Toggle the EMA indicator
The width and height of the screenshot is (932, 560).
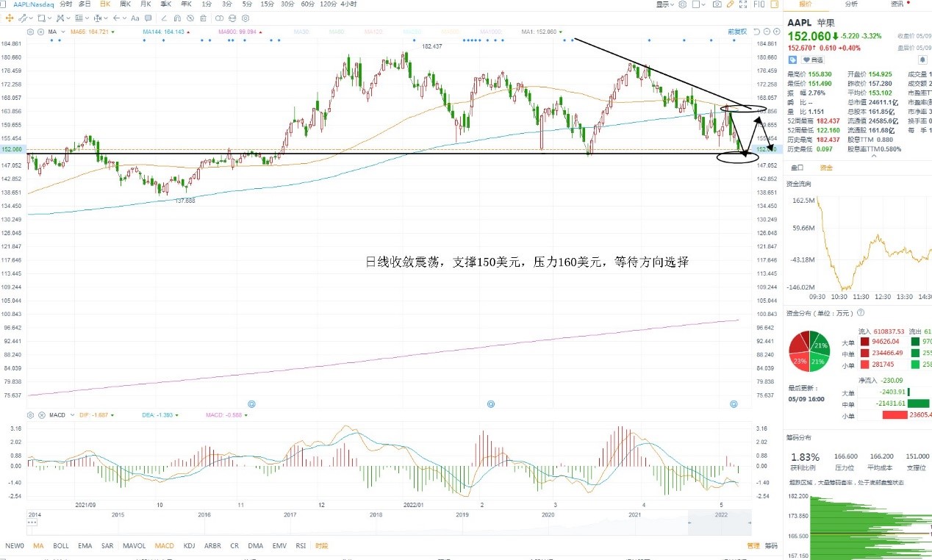pyautogui.click(x=85, y=546)
